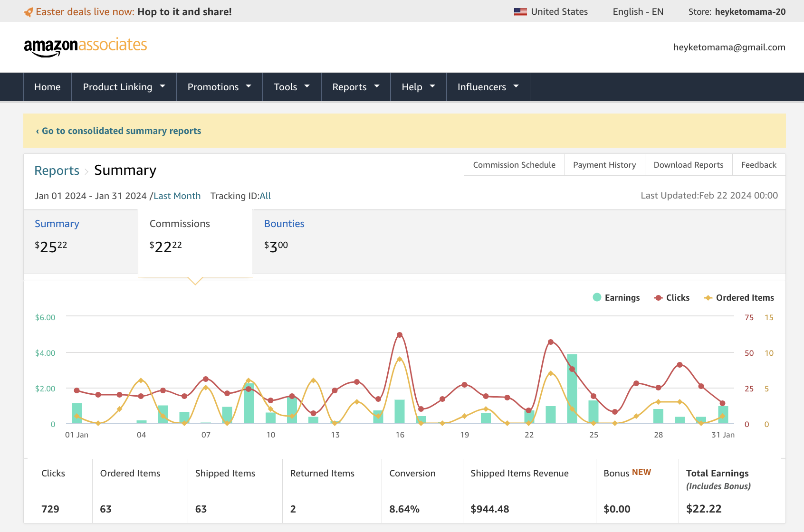Click the Conversion value 8.64%
Viewport: 804px width, 532px height.
(404, 509)
